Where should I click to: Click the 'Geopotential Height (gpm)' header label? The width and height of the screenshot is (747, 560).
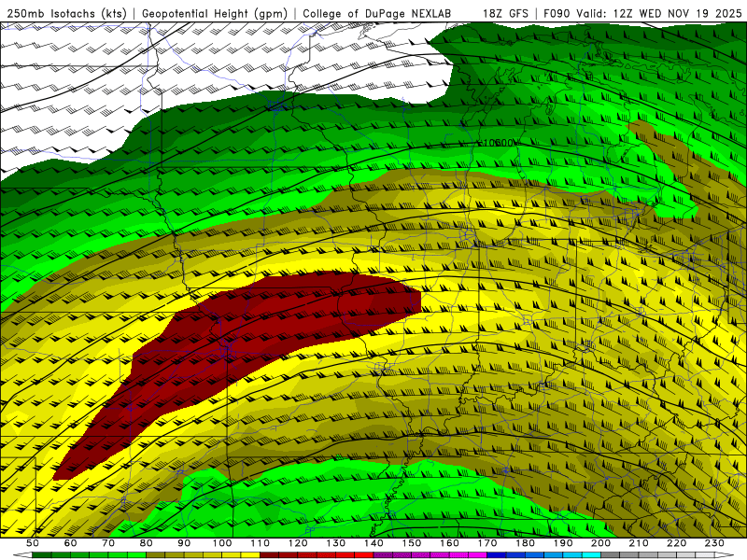215,14
